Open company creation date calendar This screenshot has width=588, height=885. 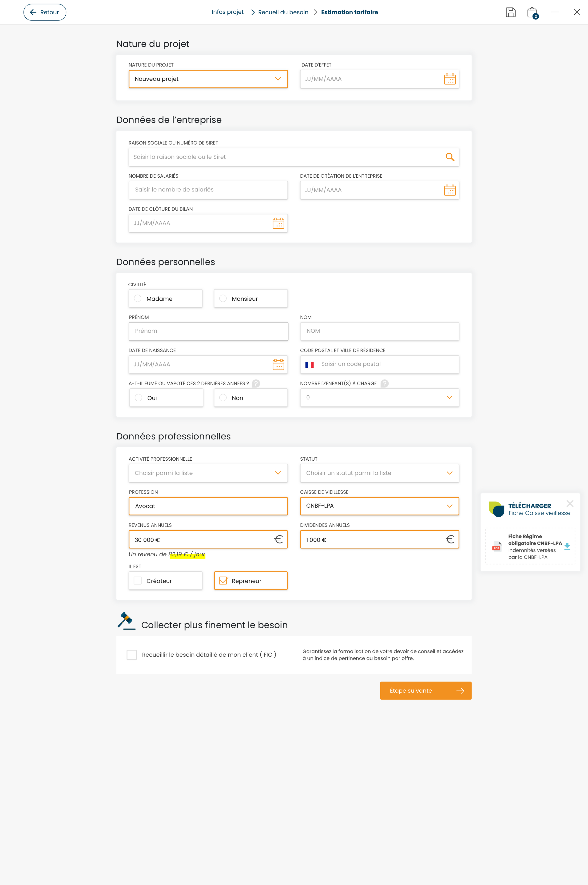click(x=450, y=190)
